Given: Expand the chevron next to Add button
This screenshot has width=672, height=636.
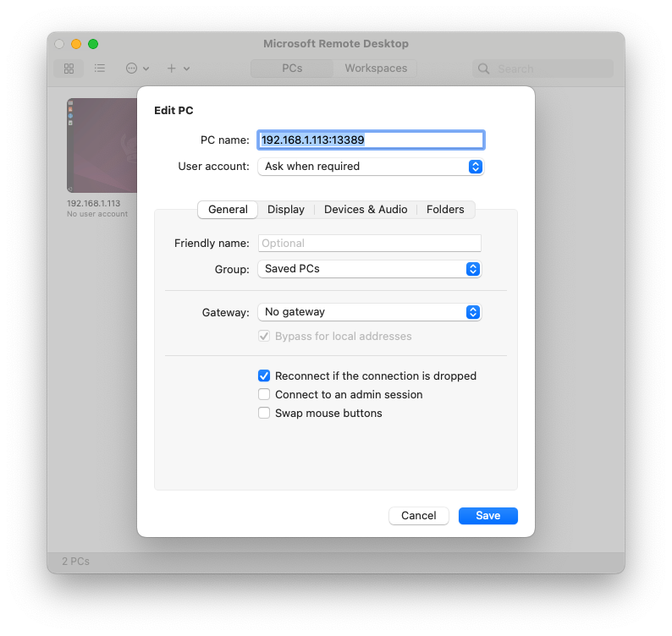Looking at the screenshot, I should (x=186, y=69).
